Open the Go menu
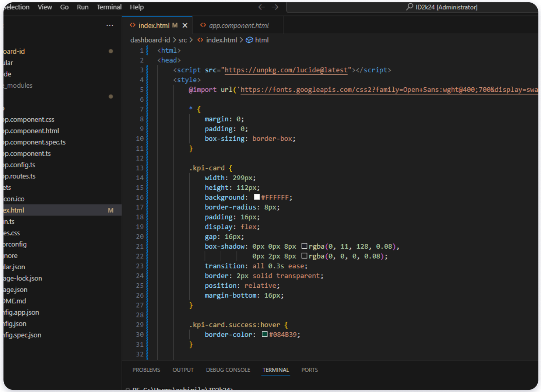 [64, 7]
